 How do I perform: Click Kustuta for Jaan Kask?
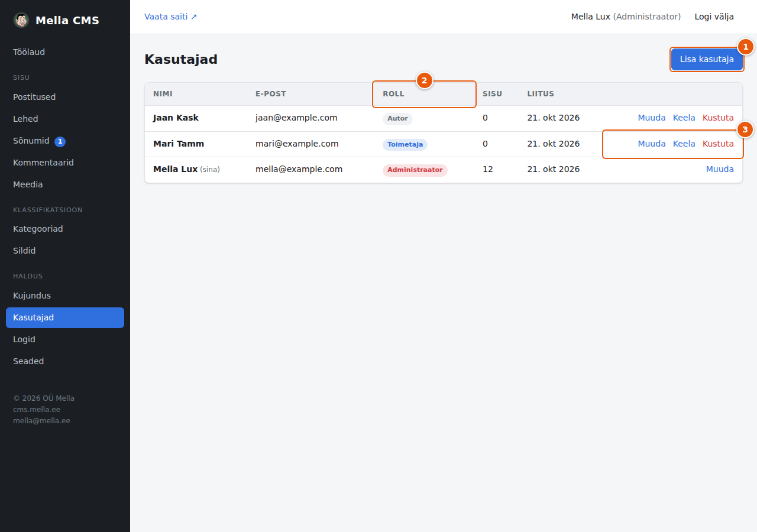718,118
